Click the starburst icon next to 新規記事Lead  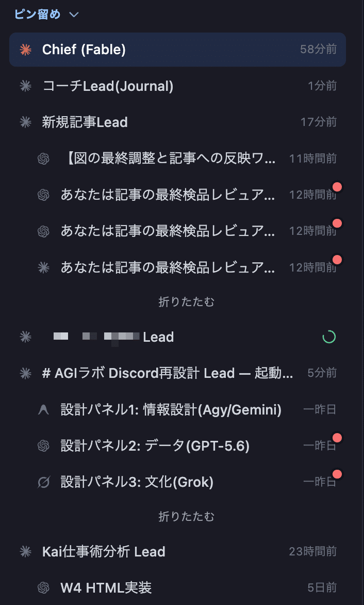[x=25, y=122]
